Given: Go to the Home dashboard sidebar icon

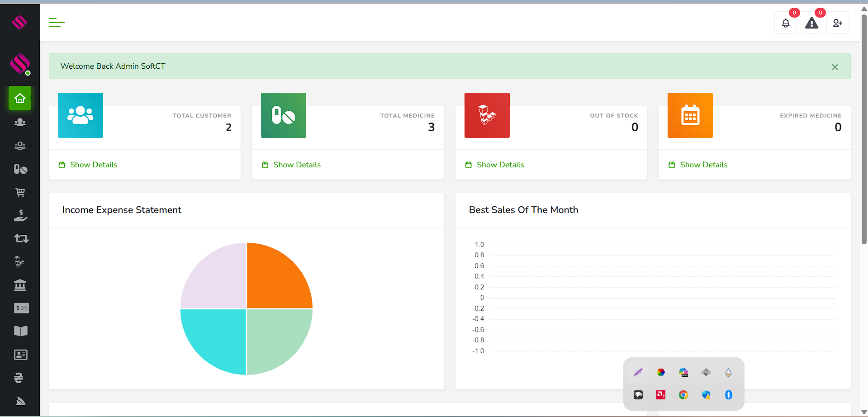Looking at the screenshot, I should coord(20,98).
